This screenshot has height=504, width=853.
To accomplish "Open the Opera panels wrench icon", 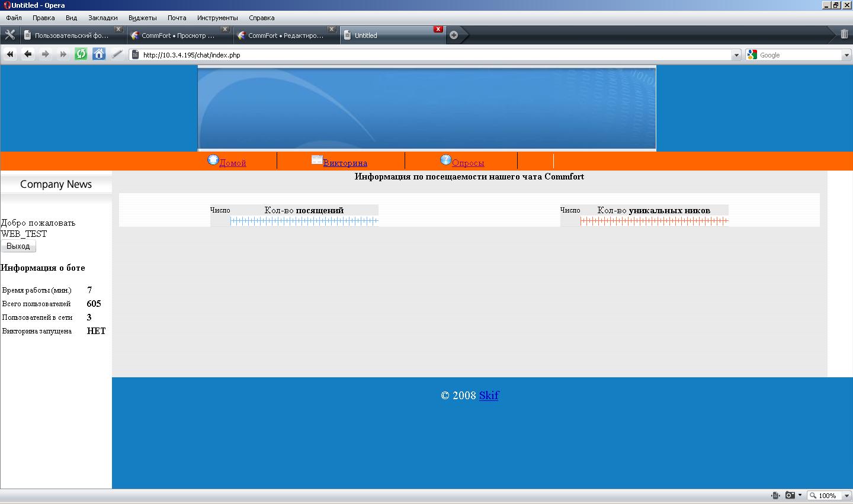I will click(x=9, y=35).
